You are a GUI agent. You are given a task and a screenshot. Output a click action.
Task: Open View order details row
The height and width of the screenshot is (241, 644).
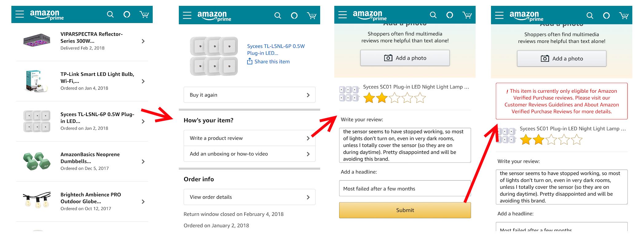click(x=249, y=197)
